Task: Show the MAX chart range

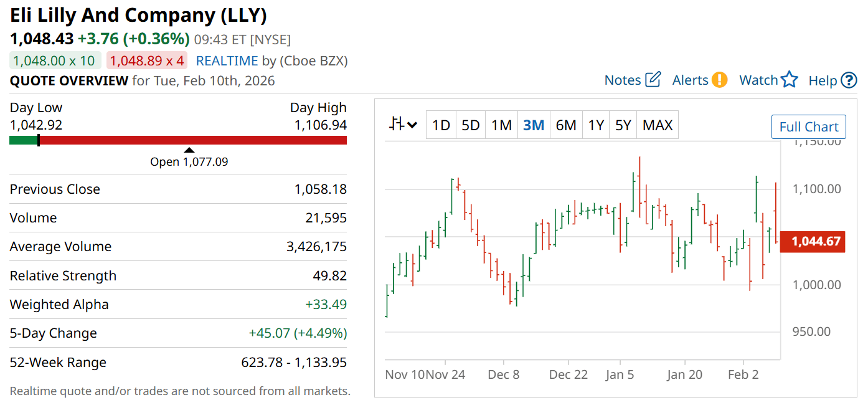Action: [x=658, y=125]
